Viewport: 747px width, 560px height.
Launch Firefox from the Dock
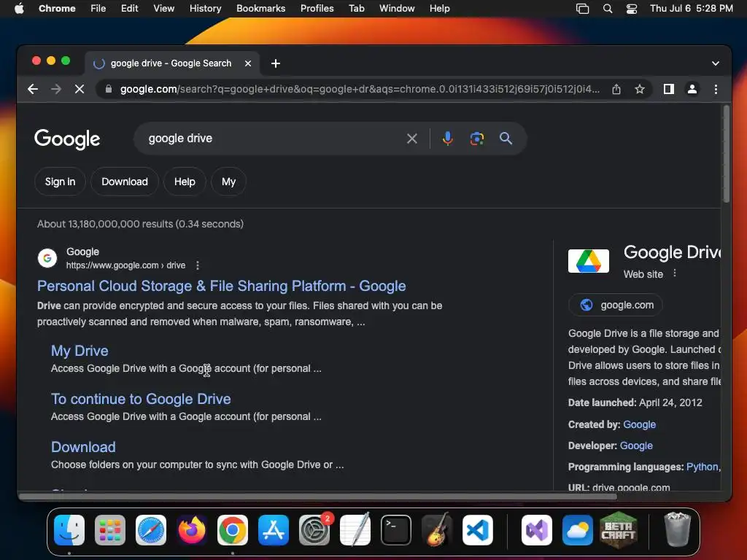pyautogui.click(x=192, y=530)
